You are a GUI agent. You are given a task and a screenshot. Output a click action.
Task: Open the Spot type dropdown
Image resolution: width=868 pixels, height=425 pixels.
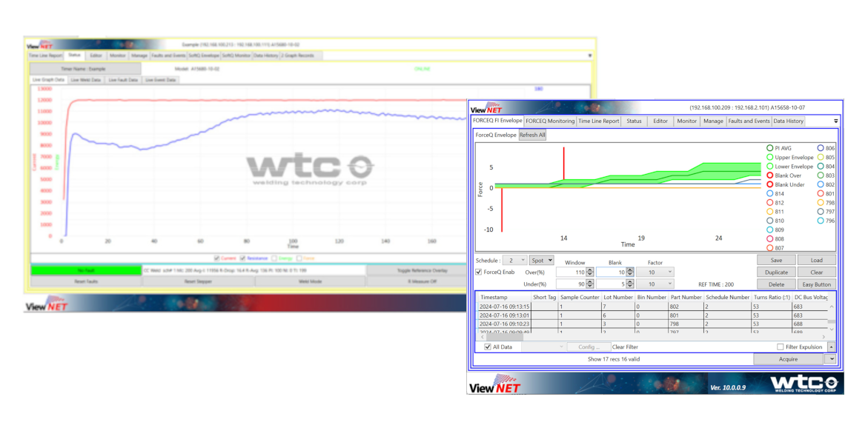541,260
